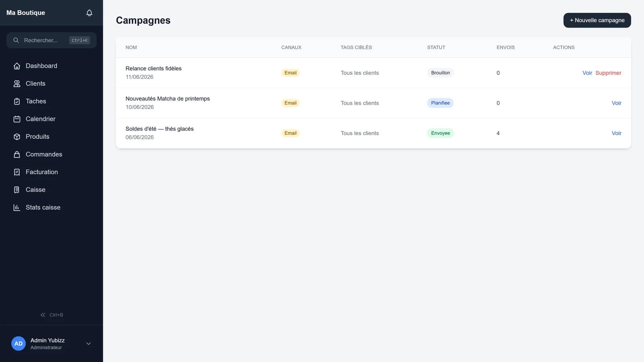The height and width of the screenshot is (362, 644).
Task: Click the CANAUX column header
Action: (x=291, y=47)
